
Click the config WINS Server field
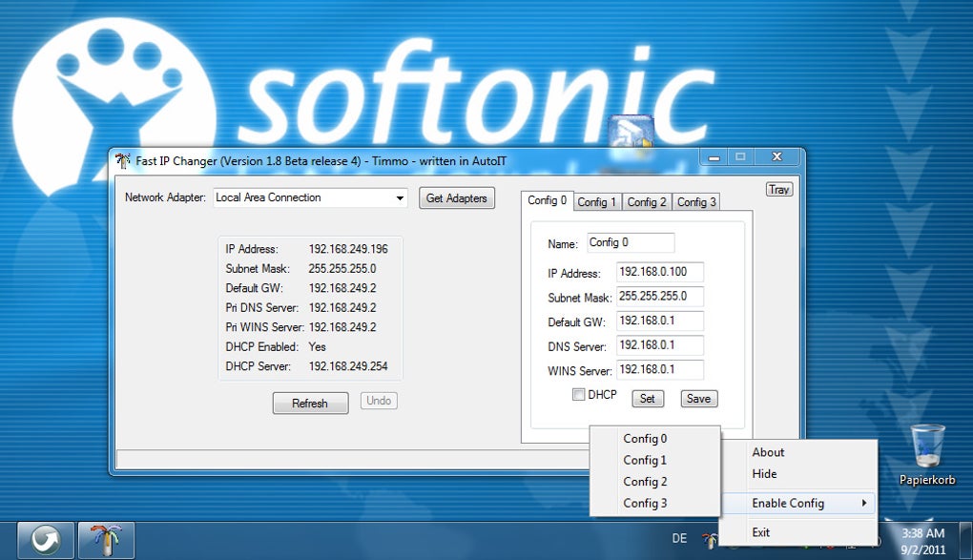click(x=659, y=369)
